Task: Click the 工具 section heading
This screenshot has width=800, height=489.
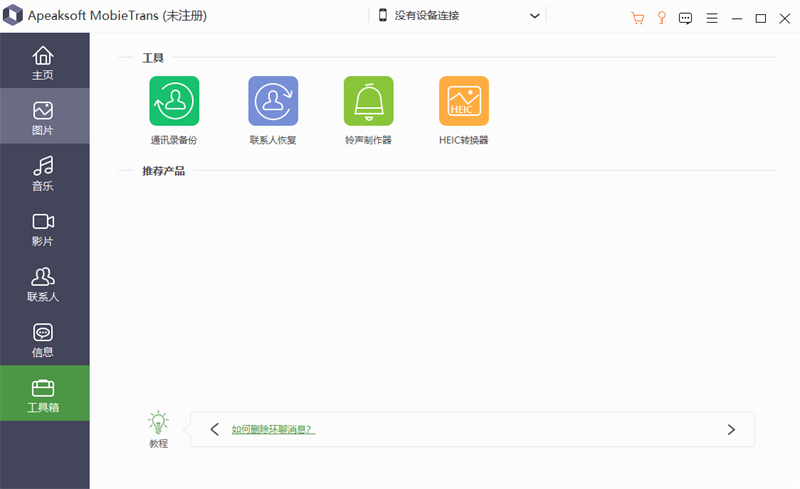Action: [x=153, y=58]
